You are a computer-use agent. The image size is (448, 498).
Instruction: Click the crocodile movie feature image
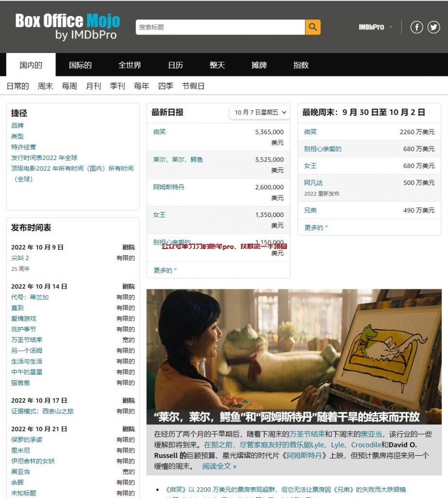(x=294, y=350)
